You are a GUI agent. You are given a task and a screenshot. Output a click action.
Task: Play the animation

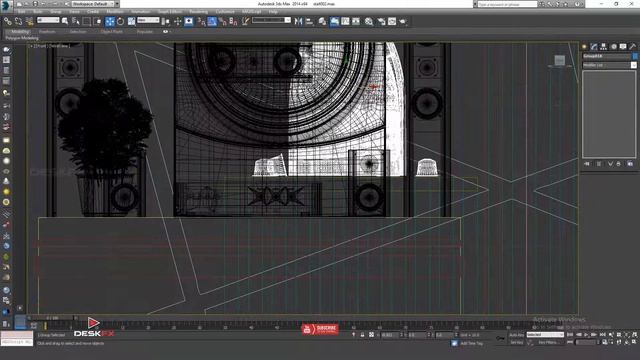[587, 335]
